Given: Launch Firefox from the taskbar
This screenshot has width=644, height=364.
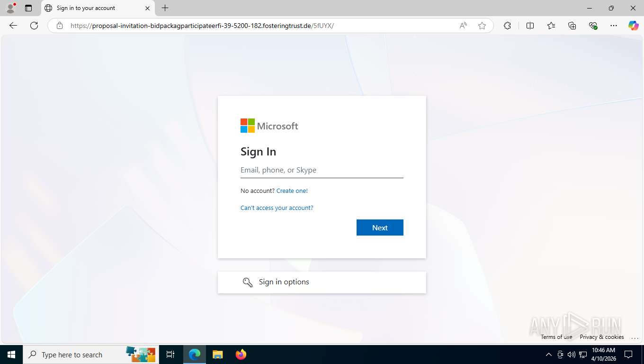Looking at the screenshot, I should point(241,355).
